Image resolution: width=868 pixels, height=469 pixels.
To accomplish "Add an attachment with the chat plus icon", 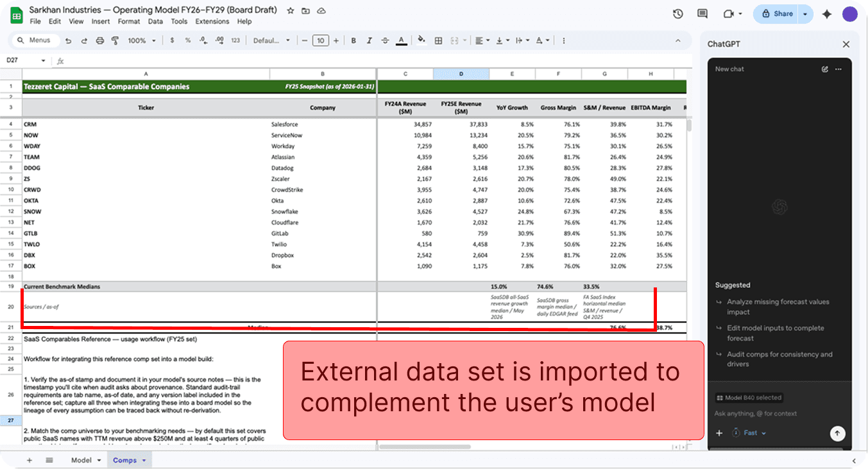I will pos(719,433).
